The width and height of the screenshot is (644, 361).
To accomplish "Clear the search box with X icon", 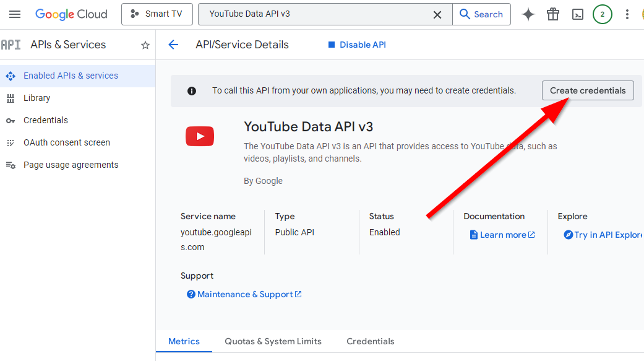I will pyautogui.click(x=437, y=14).
